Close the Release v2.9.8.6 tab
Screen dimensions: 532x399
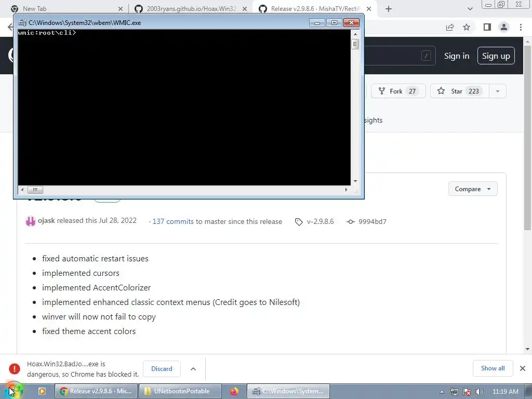(x=369, y=9)
